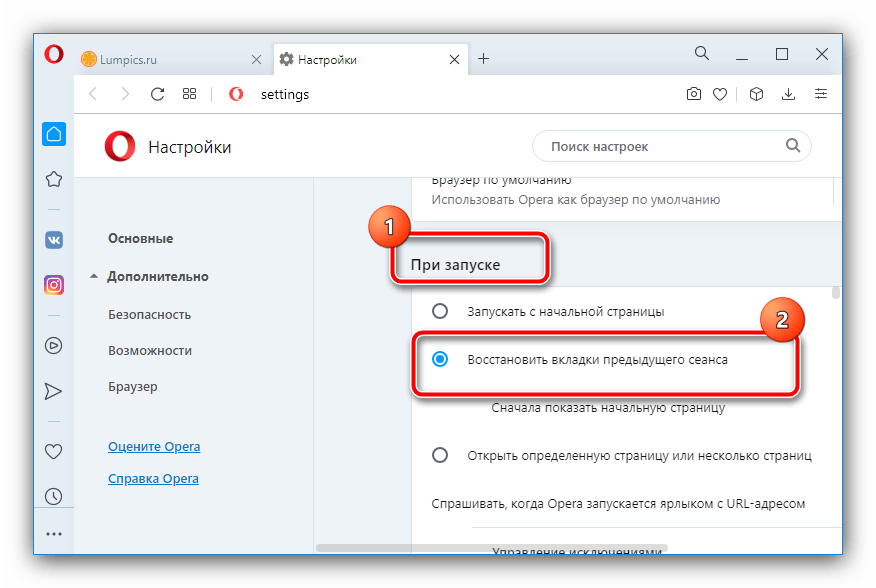This screenshot has width=876, height=588.
Task: Click the snapshot camera icon
Action: [693, 94]
